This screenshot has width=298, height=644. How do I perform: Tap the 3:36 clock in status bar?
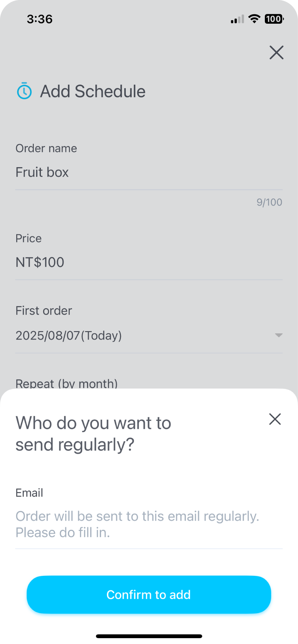(40, 19)
